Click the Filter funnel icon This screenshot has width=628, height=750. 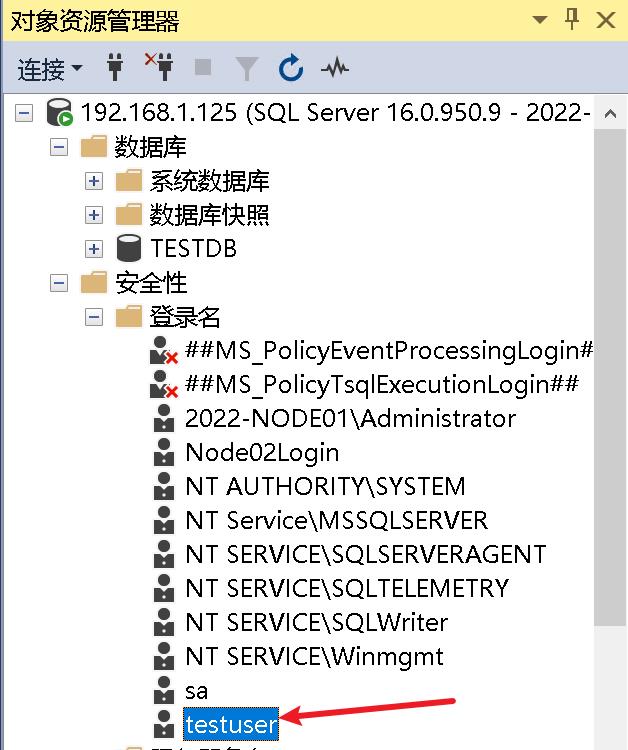click(x=246, y=68)
